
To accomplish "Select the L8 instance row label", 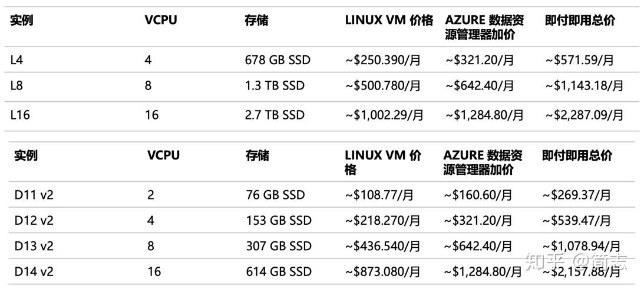I will click(x=16, y=86).
